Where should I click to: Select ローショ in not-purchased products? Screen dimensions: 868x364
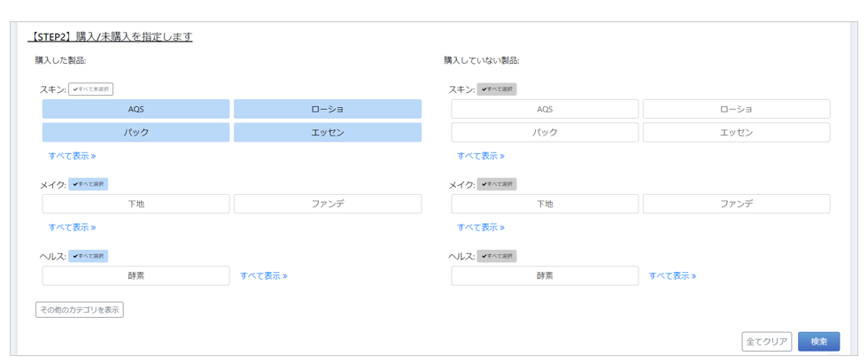(736, 109)
